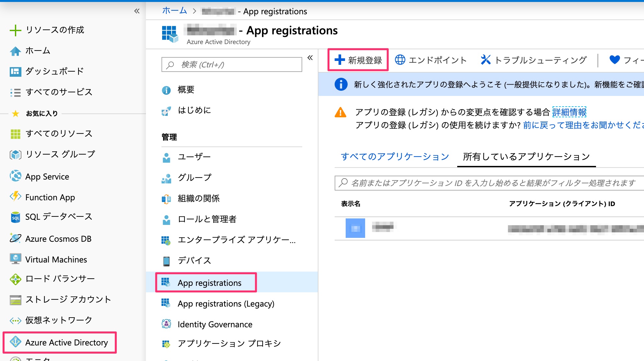Click ホーム breadcrumb link

174,11
